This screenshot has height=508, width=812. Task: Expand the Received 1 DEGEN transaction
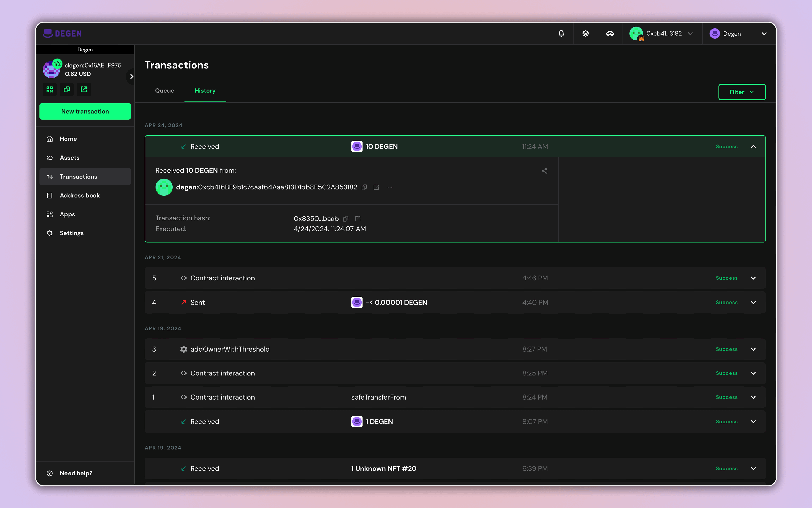tap(753, 422)
